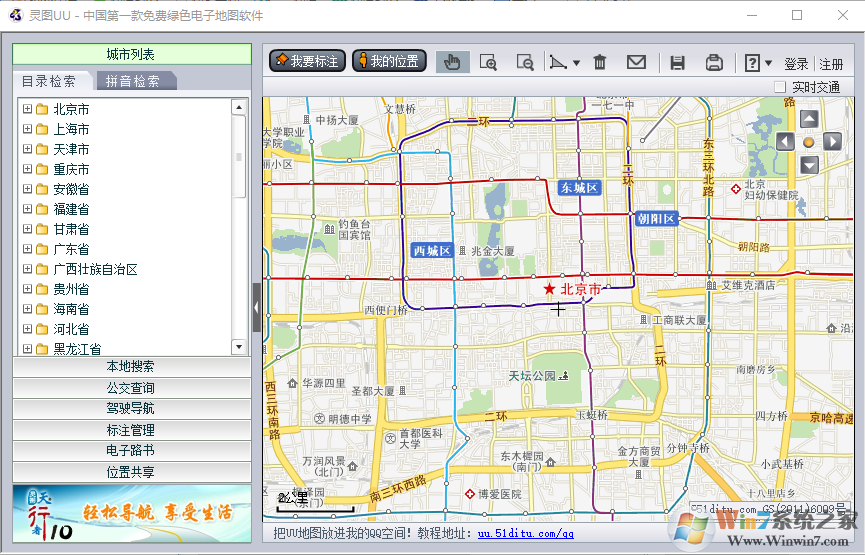The height and width of the screenshot is (555, 865).
Task: Click the city list scrollbar down arrow
Action: click(239, 347)
